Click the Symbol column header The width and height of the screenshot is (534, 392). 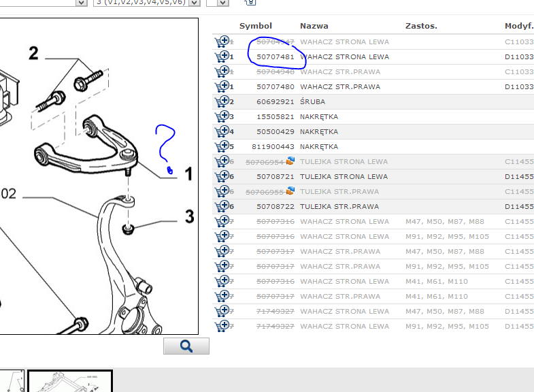click(255, 26)
